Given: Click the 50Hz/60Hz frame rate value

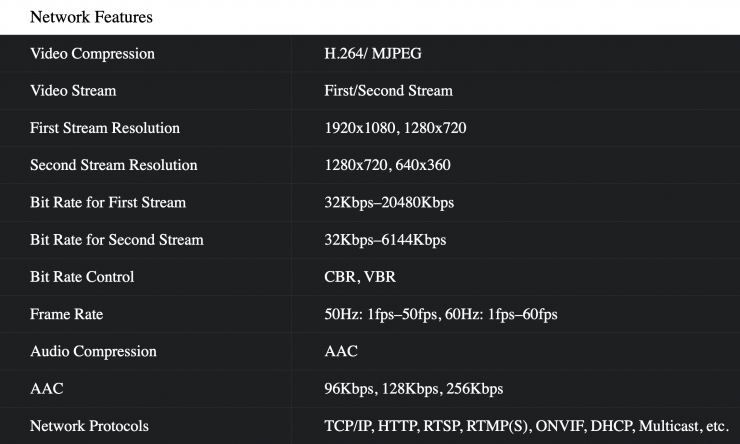Looking at the screenshot, I should point(441,315).
